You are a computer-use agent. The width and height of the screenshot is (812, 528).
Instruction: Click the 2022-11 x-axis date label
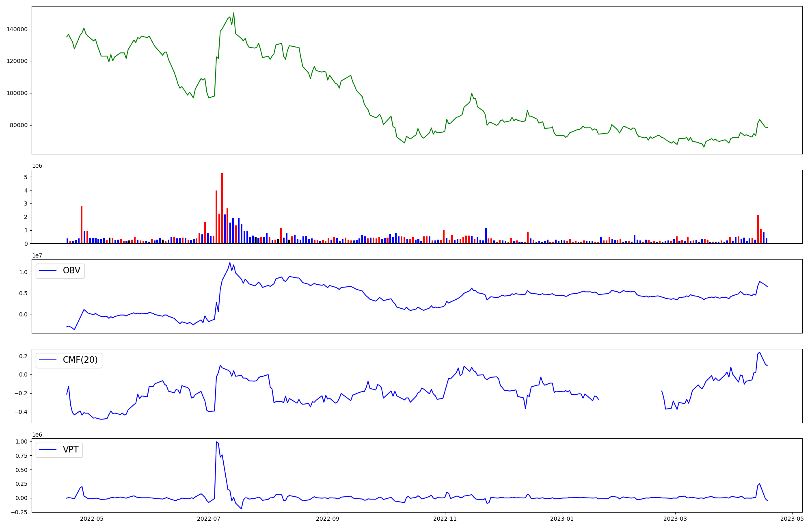(445, 518)
